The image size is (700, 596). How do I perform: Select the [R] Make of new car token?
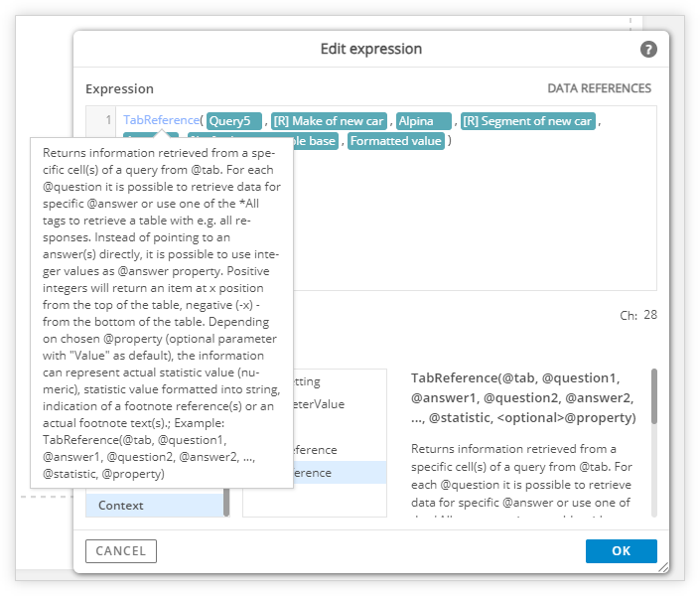point(329,121)
